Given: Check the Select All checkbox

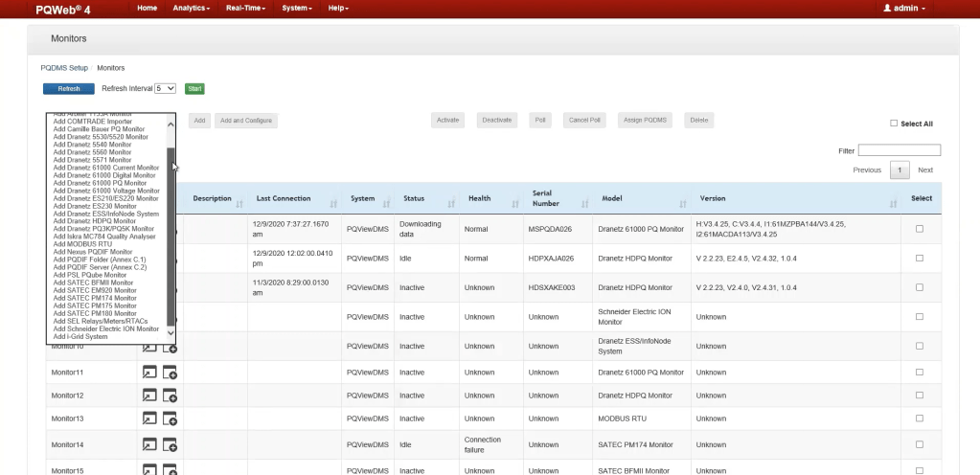Looking at the screenshot, I should (x=894, y=124).
